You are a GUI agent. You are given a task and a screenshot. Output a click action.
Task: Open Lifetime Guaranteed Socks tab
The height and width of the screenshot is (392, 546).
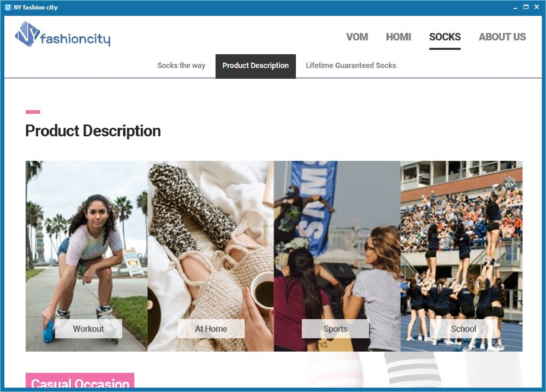[351, 65]
